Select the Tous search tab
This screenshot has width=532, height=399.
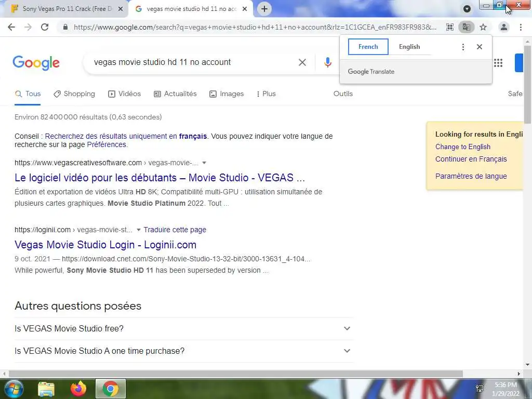pyautogui.click(x=28, y=94)
